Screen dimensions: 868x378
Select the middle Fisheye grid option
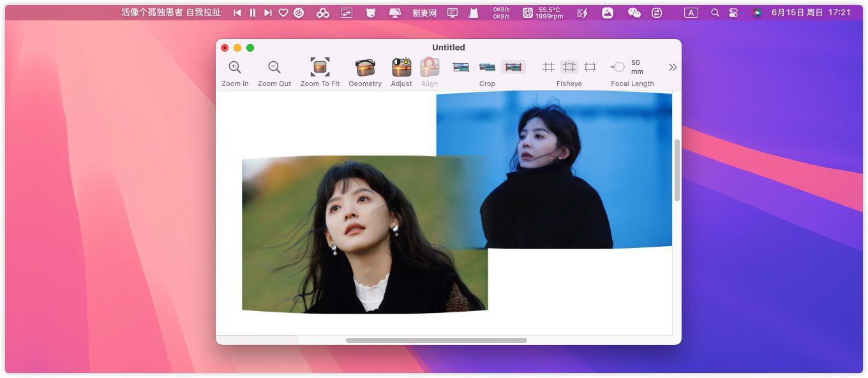pyautogui.click(x=569, y=67)
